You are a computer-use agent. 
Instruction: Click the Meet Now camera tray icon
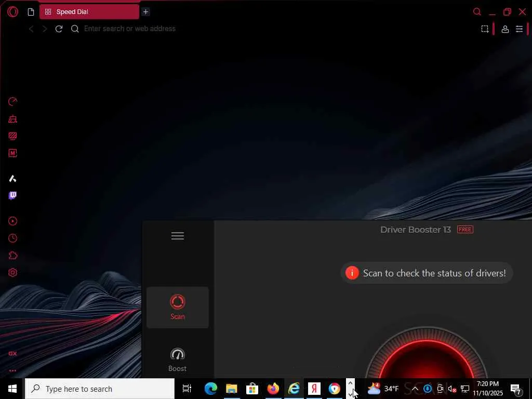(440, 389)
